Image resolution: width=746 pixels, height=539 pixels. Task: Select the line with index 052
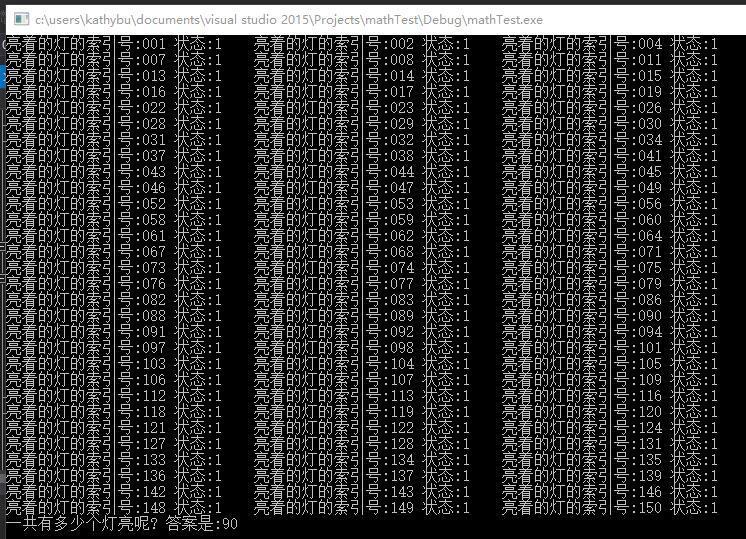click(114, 204)
